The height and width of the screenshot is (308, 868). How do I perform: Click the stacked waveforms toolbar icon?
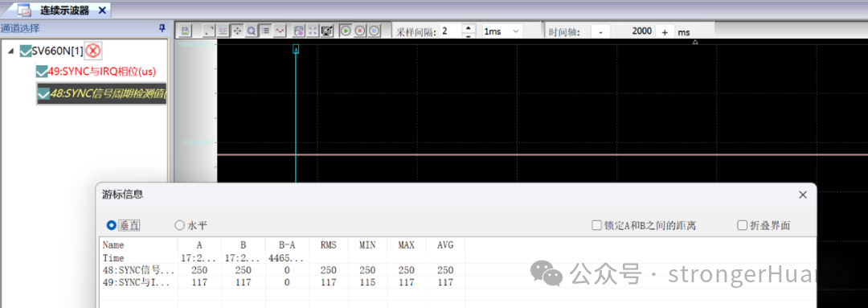[x=223, y=31]
